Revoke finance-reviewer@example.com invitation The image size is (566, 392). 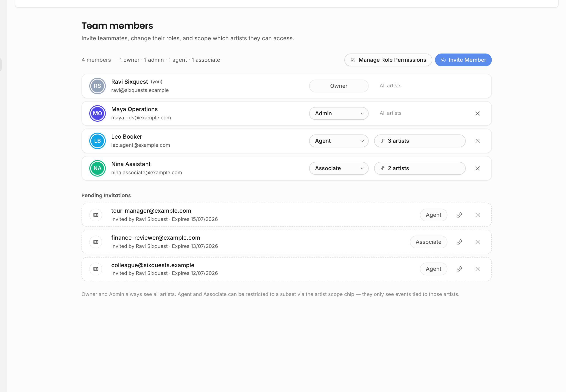click(477, 242)
